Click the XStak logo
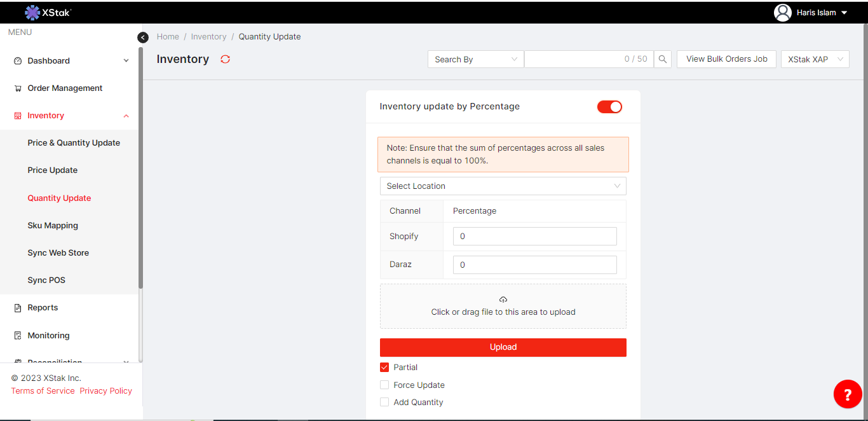The height and width of the screenshot is (421, 868). 48,12
